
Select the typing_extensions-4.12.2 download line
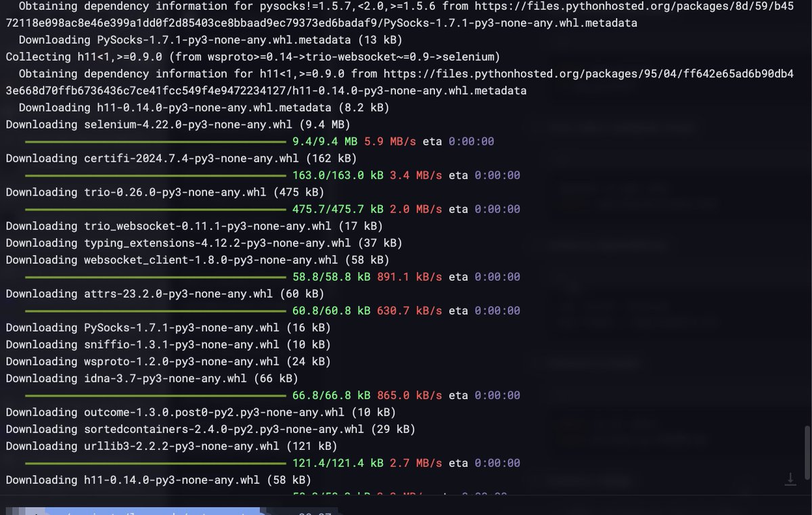click(204, 243)
